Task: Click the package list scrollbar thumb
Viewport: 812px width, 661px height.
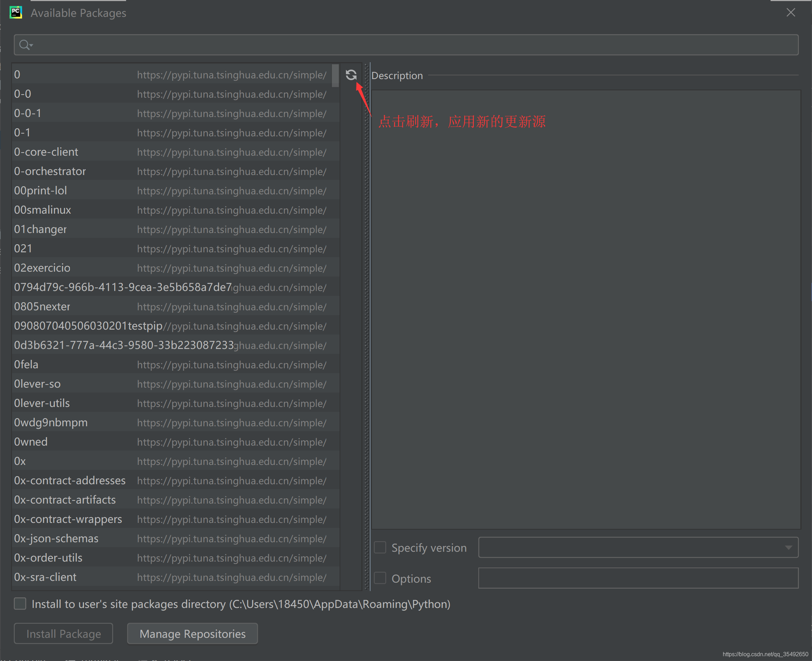Action: (x=335, y=76)
